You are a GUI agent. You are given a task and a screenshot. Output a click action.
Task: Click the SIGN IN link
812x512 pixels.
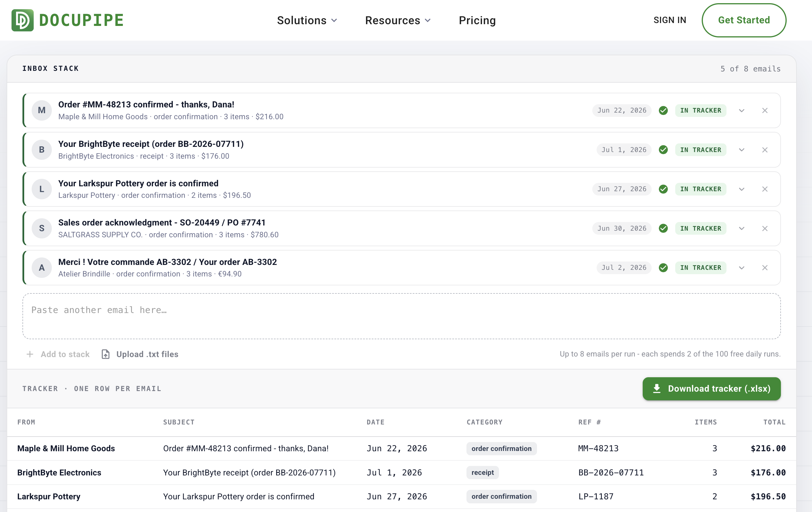[670, 20]
